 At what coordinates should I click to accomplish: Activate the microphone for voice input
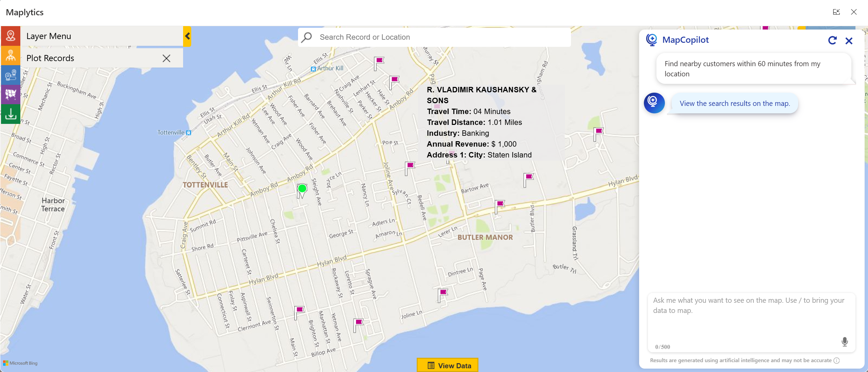point(844,342)
